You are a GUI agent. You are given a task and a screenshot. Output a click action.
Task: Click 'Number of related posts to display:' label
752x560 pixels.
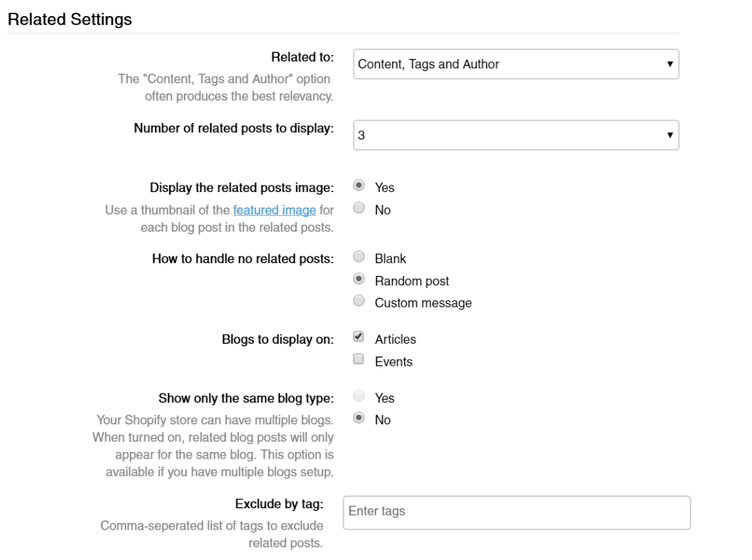(x=234, y=128)
